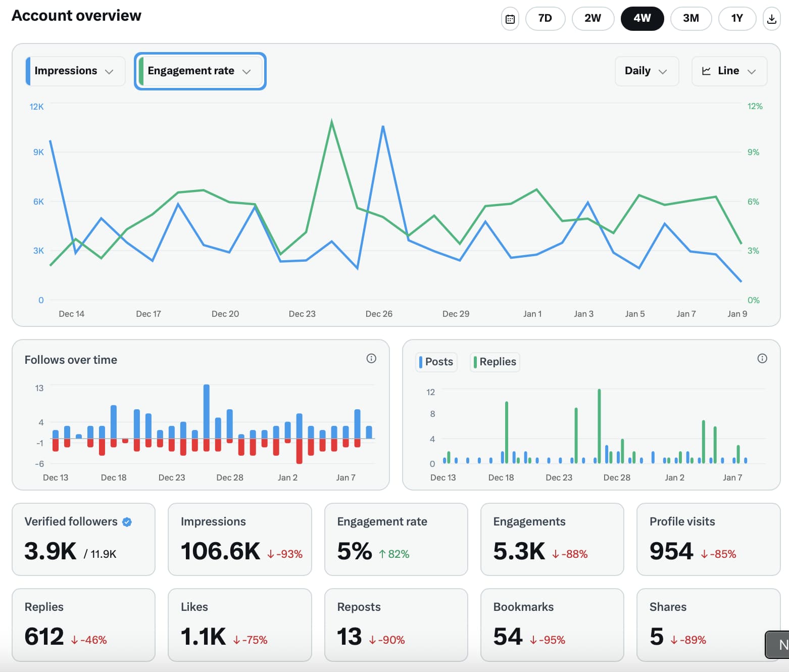Click the 2W range button
The height and width of the screenshot is (672, 789).
[593, 18]
